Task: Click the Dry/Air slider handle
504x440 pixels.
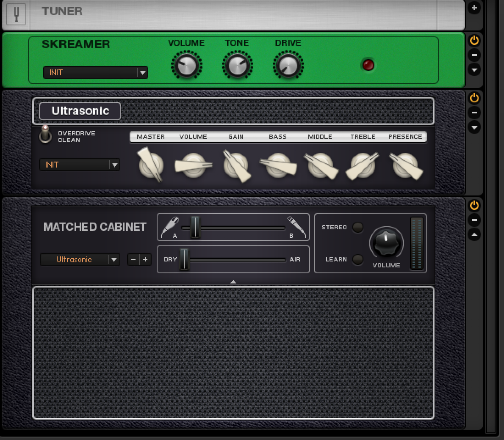Action: click(x=184, y=259)
